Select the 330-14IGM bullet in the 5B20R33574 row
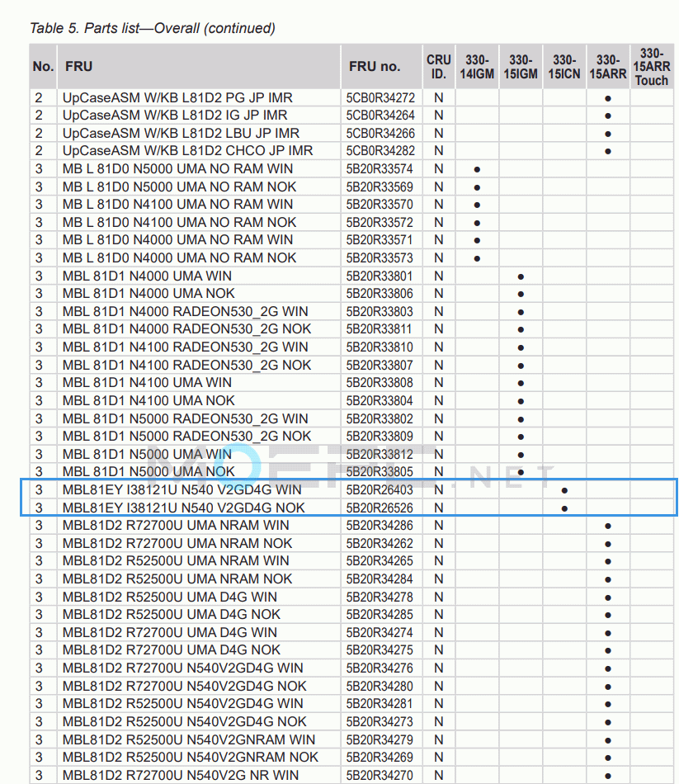The width and height of the screenshot is (679, 784). point(477,169)
